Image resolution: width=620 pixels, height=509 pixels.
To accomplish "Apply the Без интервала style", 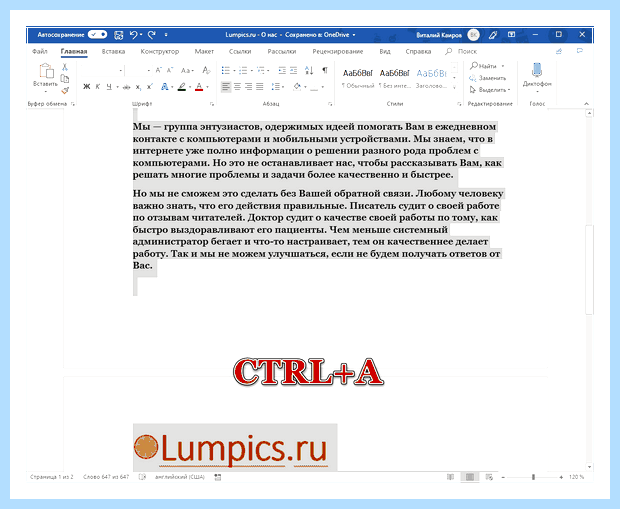I will point(395,78).
